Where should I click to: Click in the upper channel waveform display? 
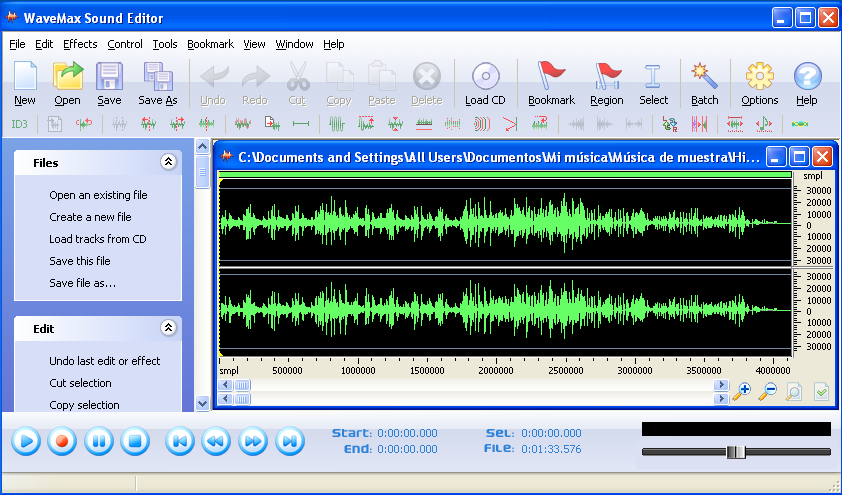coord(505,223)
